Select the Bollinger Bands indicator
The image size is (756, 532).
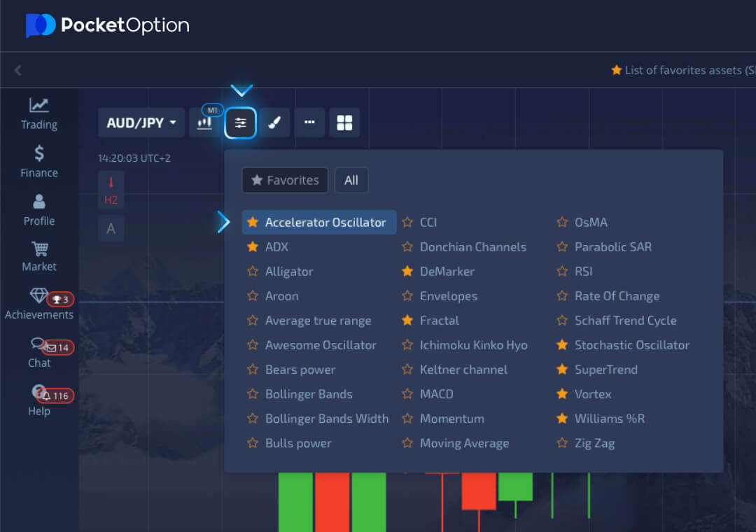coord(309,394)
